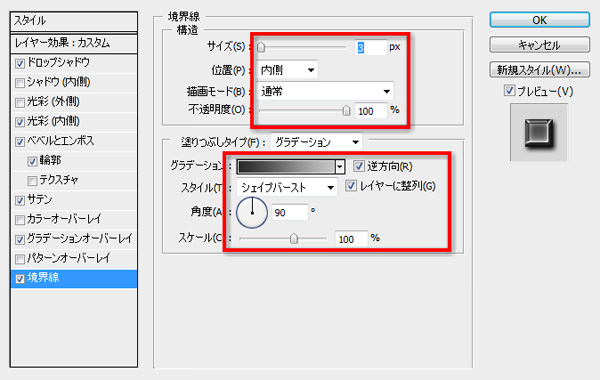Open the 位置(P) dropdown showing 内側
This screenshot has width=600, height=380.
point(287,70)
